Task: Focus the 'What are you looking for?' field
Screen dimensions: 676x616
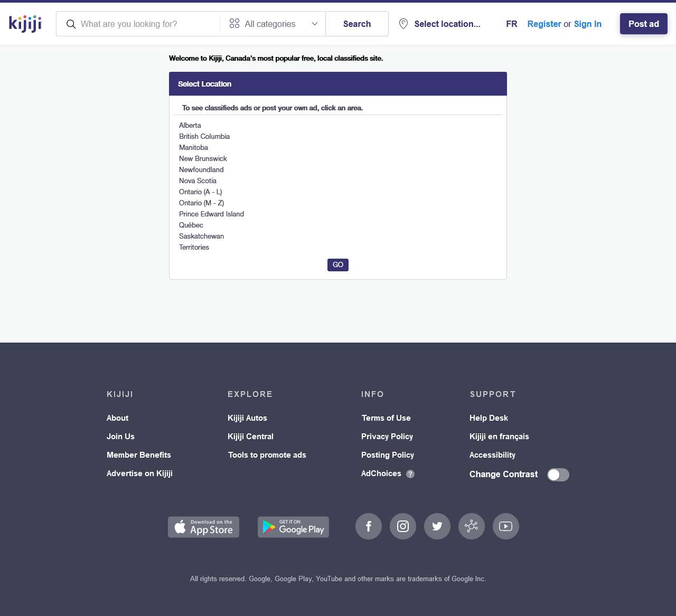Action: pyautogui.click(x=147, y=24)
